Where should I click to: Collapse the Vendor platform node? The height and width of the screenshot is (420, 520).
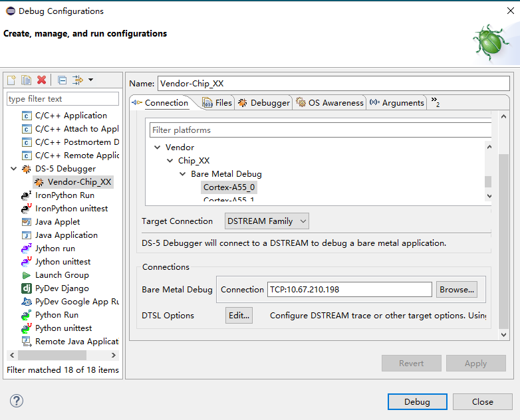(x=158, y=148)
